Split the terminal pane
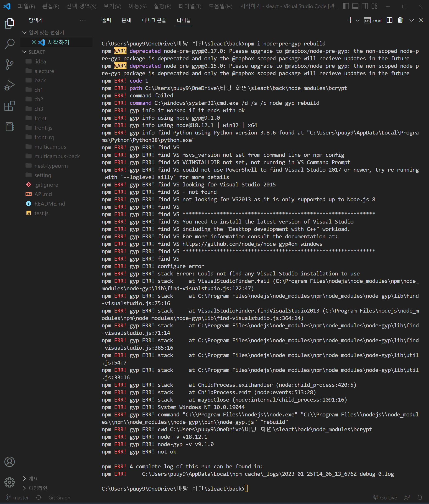 [x=389, y=20]
